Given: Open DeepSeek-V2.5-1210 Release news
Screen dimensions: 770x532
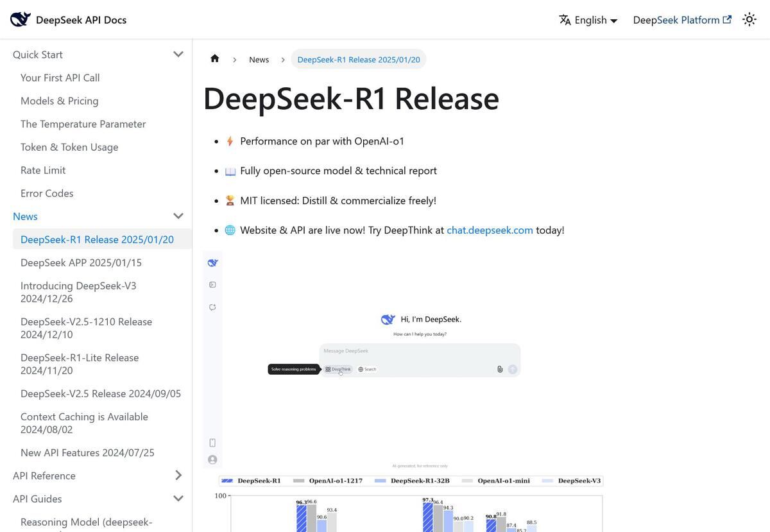Looking at the screenshot, I should 87,328.
